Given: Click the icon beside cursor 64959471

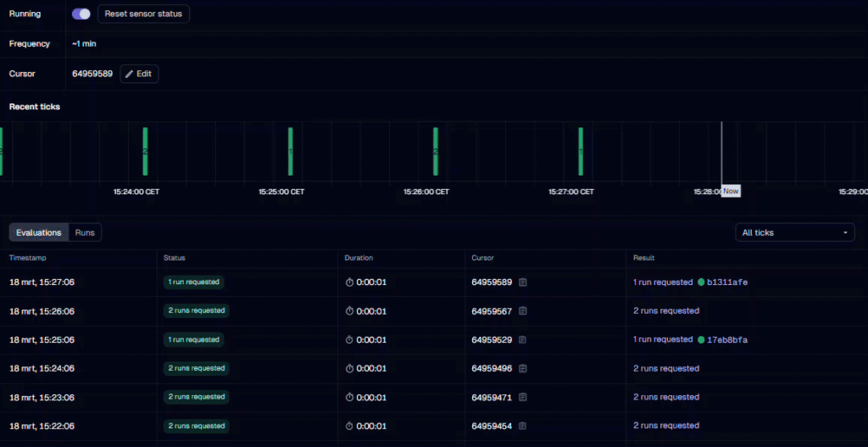Looking at the screenshot, I should click(x=523, y=398).
